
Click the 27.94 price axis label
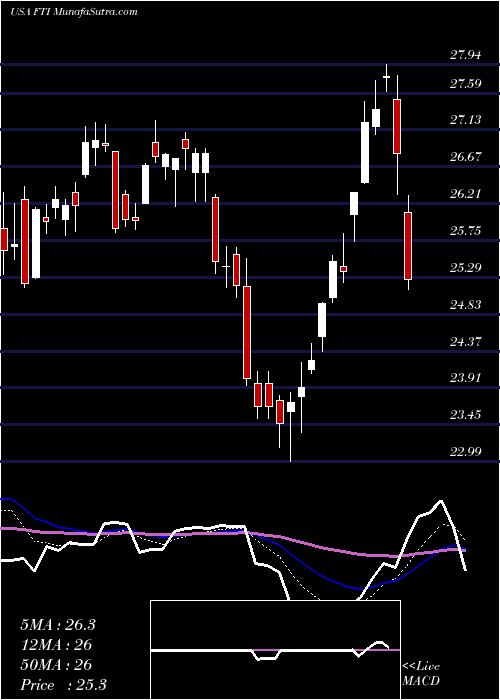465,55
